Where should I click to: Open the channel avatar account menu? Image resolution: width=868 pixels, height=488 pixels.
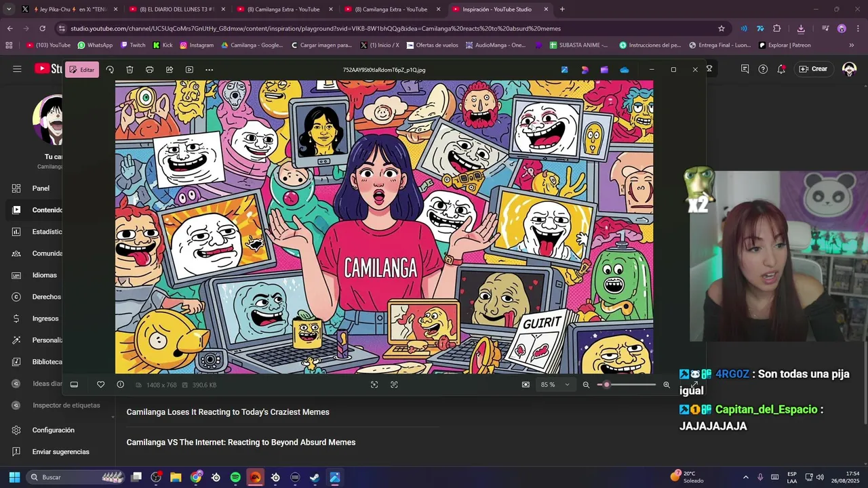849,68
